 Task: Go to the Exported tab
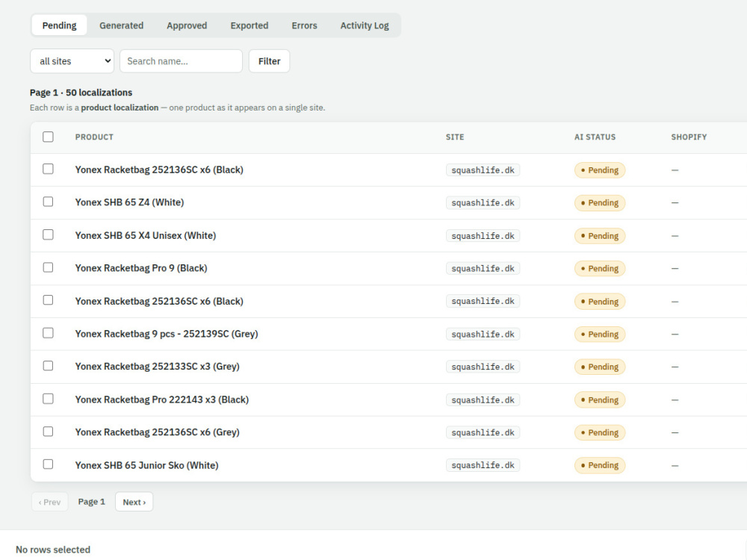click(249, 25)
